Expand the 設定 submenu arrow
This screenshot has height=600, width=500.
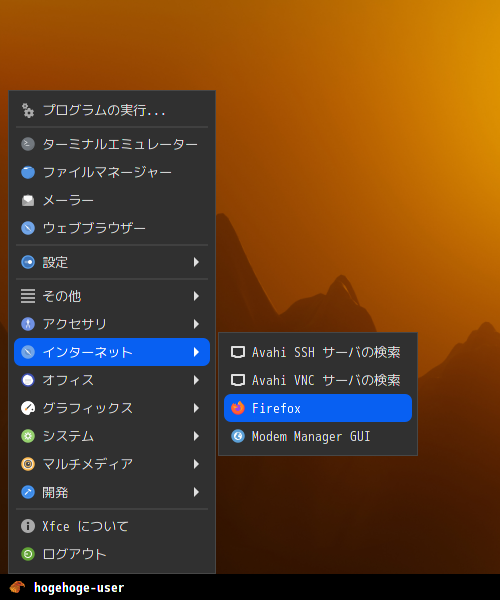click(196, 262)
